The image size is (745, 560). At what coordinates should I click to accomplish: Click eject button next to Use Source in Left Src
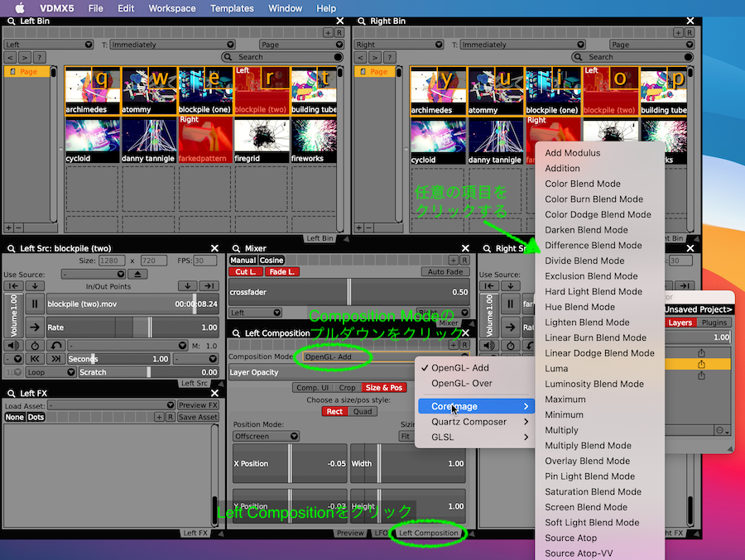pyautogui.click(x=137, y=274)
